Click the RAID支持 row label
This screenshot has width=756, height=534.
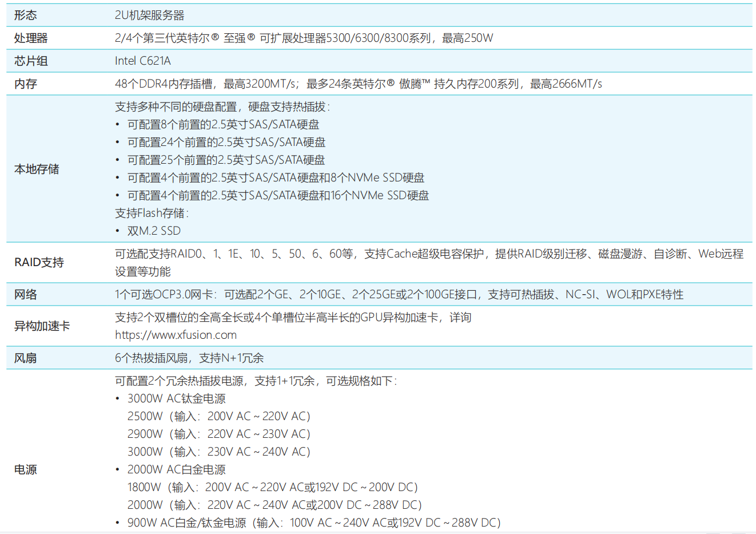[x=39, y=263]
